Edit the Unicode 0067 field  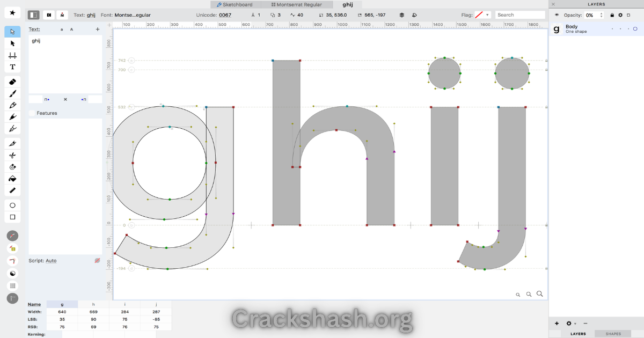[225, 15]
